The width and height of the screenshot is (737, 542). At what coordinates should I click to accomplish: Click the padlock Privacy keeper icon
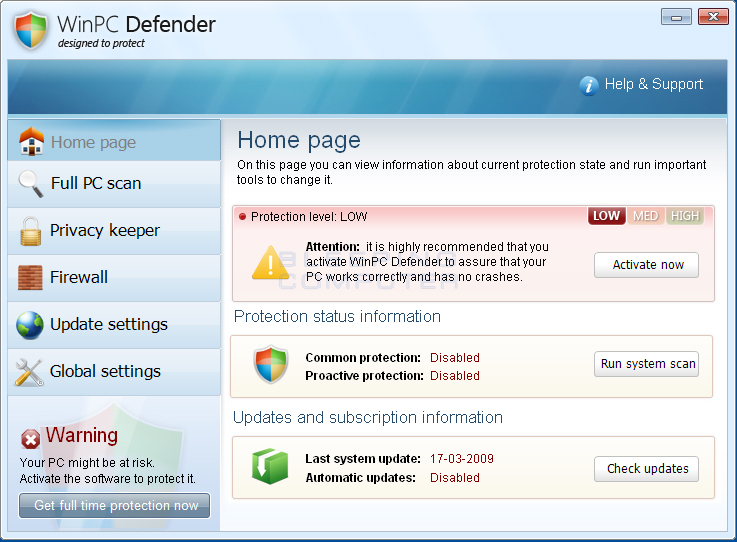[31, 231]
